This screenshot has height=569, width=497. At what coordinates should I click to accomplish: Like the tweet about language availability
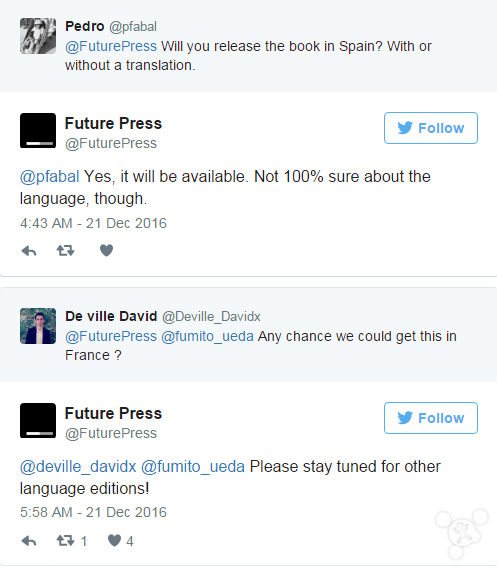click(106, 250)
